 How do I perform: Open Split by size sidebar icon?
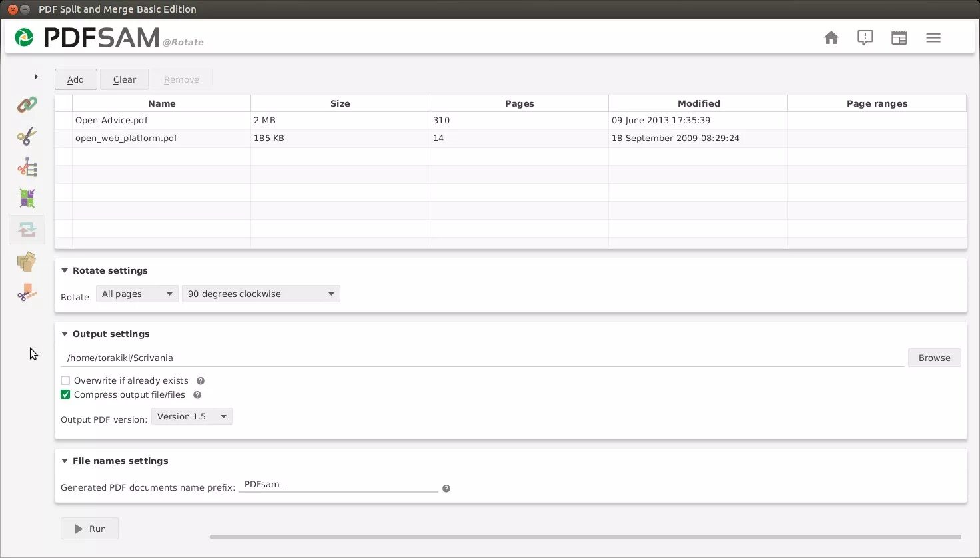point(27,292)
